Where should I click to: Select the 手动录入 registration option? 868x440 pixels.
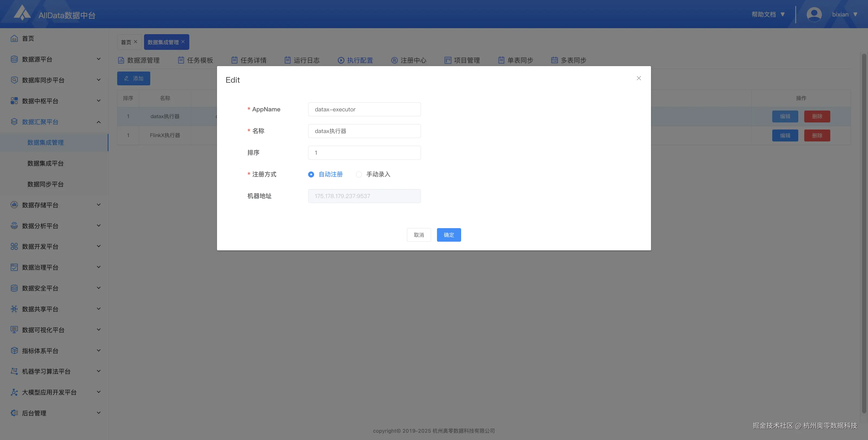point(359,174)
